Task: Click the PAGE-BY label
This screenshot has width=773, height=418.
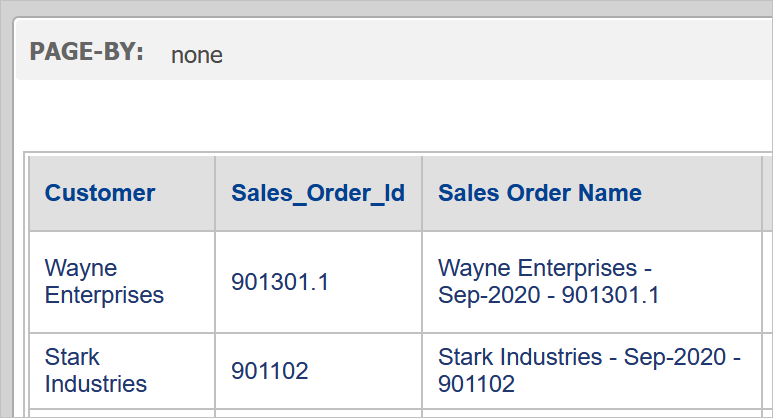Action: (x=87, y=52)
